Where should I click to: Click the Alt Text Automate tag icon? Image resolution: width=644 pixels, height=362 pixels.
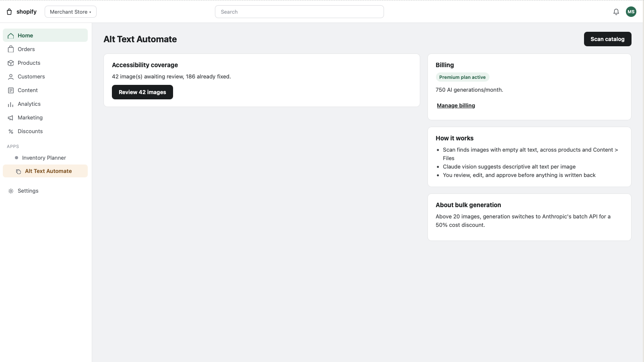coord(19,171)
